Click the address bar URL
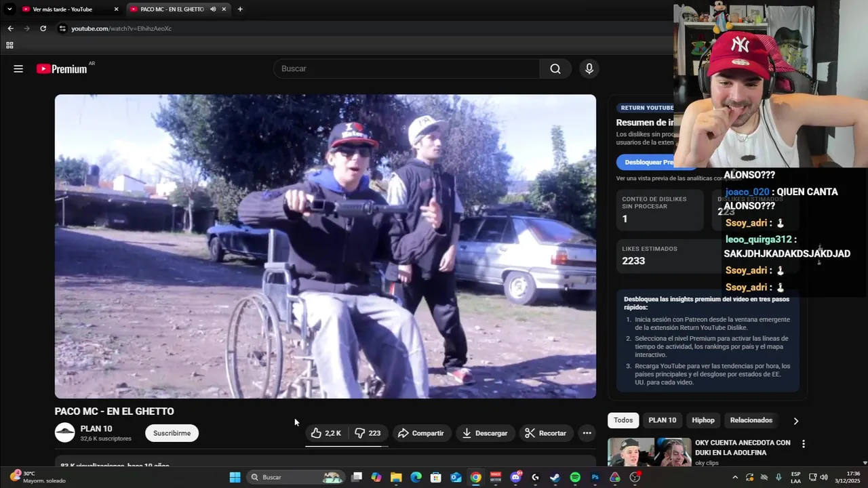 pyautogui.click(x=121, y=28)
